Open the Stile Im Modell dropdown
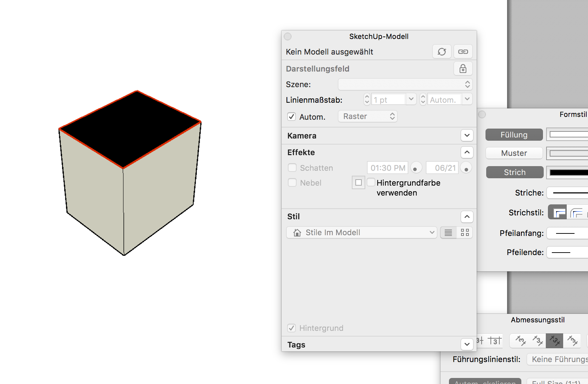588x384 pixels. (361, 233)
